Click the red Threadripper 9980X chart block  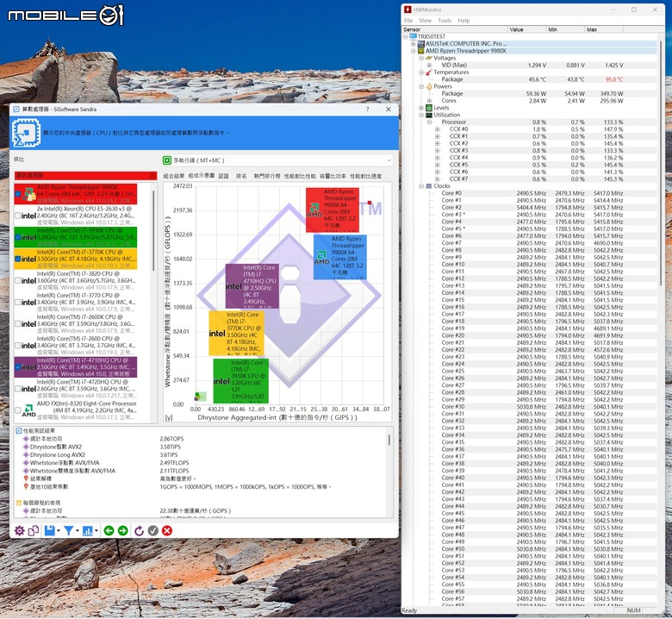pyautogui.click(x=333, y=210)
